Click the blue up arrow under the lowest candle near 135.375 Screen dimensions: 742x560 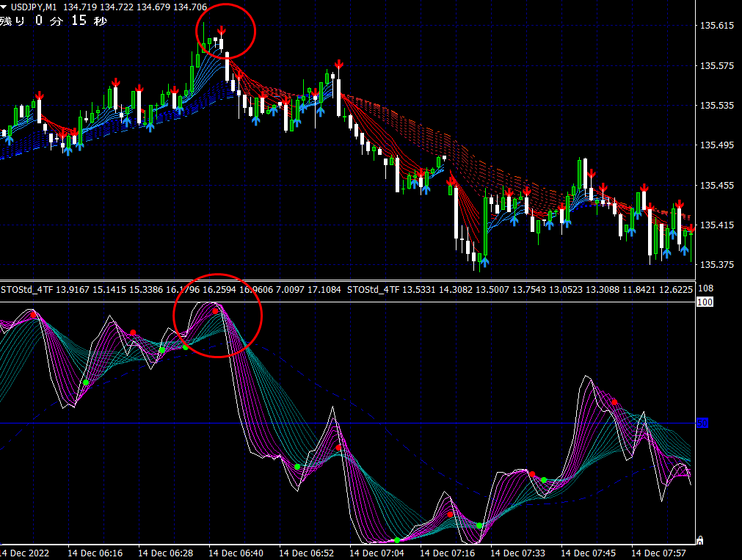pyautogui.click(x=484, y=262)
